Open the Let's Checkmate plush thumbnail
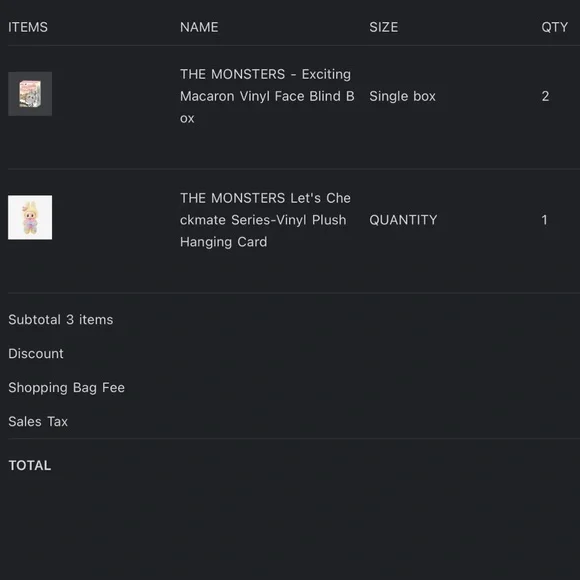 pyautogui.click(x=30, y=218)
